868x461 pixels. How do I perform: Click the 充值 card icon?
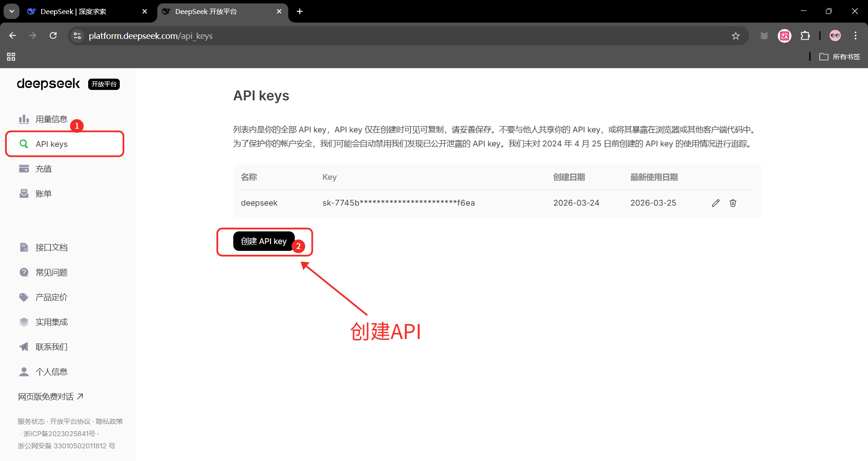point(24,169)
